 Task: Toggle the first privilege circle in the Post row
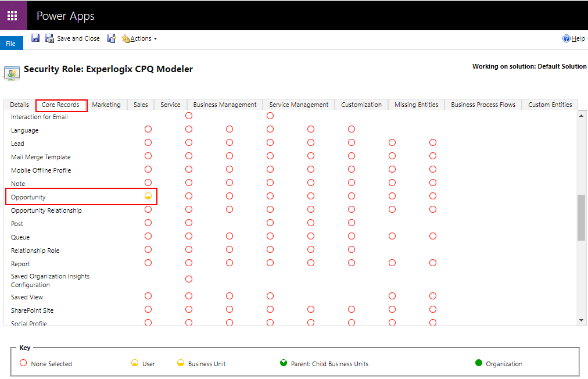pos(148,223)
